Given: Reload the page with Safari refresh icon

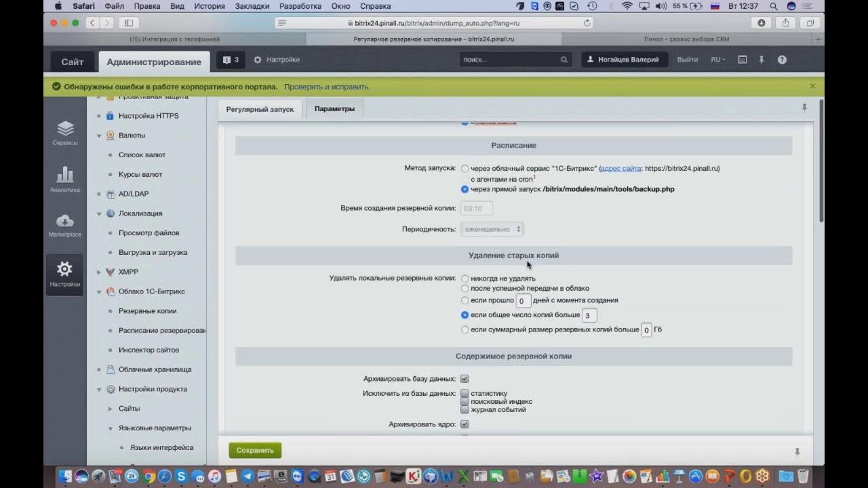Looking at the screenshot, I should 587,22.
